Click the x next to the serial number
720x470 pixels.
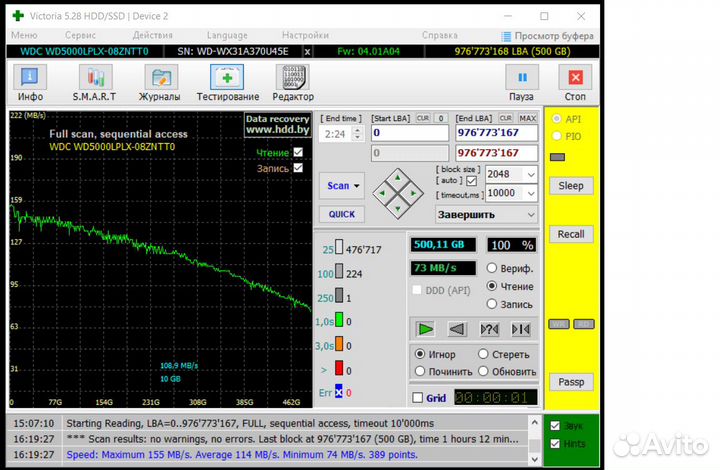coord(307,51)
